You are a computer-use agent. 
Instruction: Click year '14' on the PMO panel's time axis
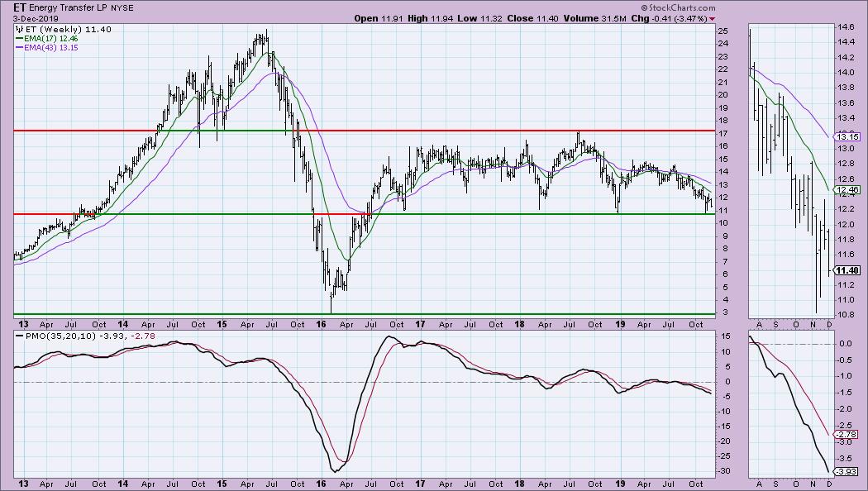(122, 484)
